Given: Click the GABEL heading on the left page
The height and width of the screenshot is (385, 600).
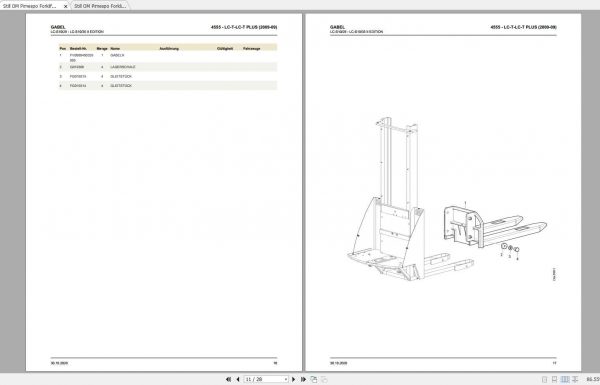Looking at the screenshot, I should (58, 27).
